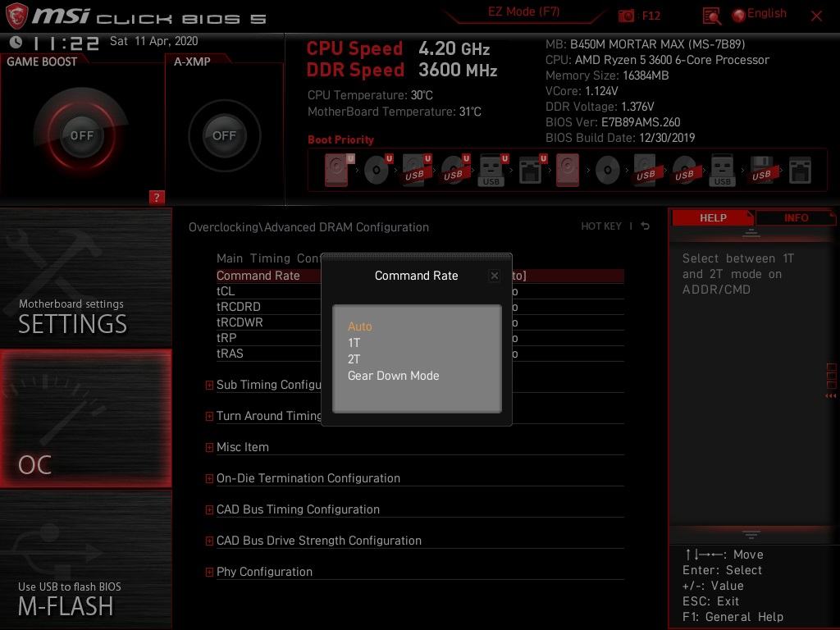Switch to the INFO tab
Viewport: 840px width, 630px height.
tap(796, 218)
